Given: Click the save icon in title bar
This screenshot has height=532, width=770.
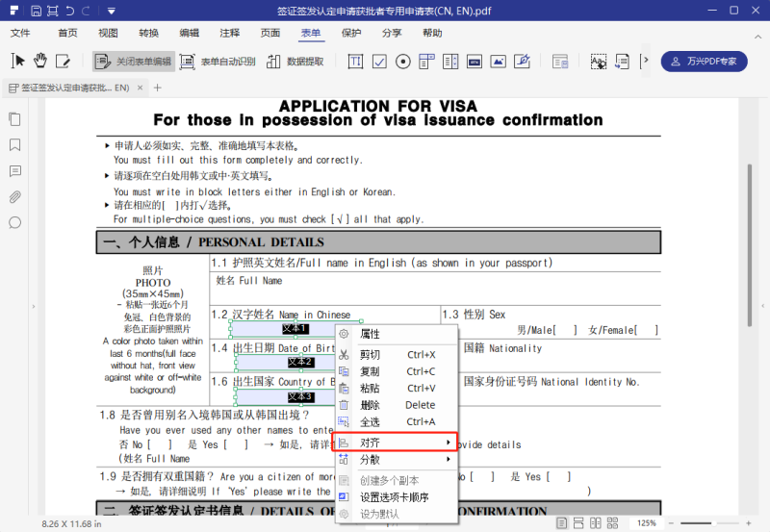Looking at the screenshot, I should [x=36, y=11].
